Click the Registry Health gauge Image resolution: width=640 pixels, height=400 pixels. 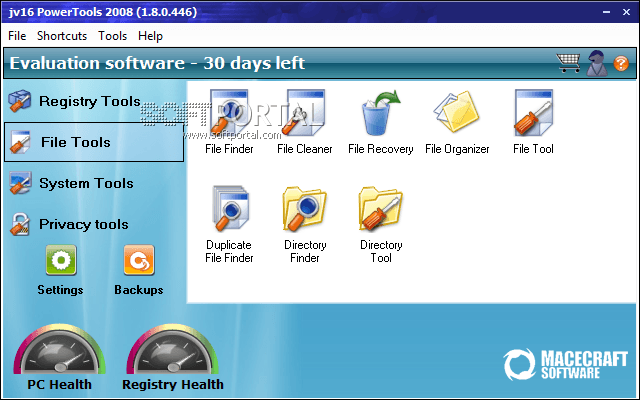(172, 349)
